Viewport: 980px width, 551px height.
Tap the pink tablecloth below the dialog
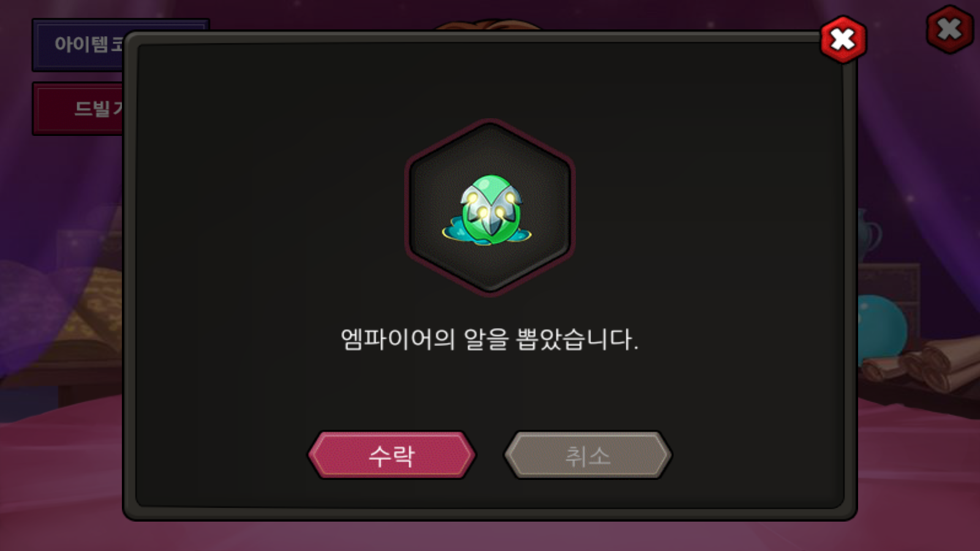(x=490, y=536)
